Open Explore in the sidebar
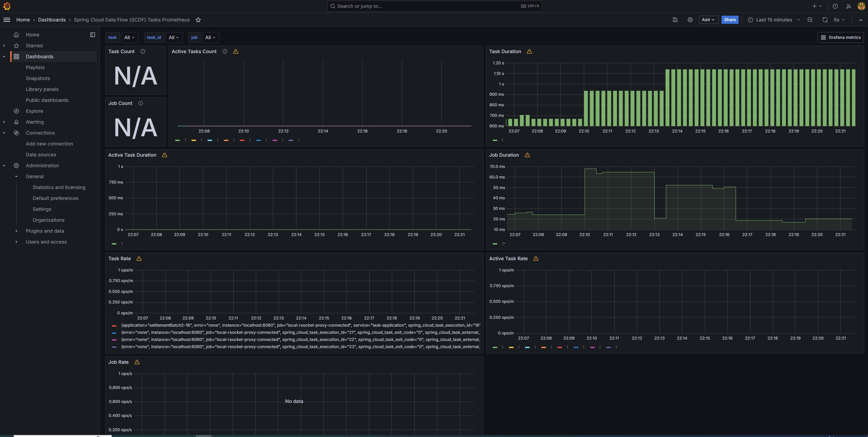Screen dimensions: 868x437 click(34, 111)
